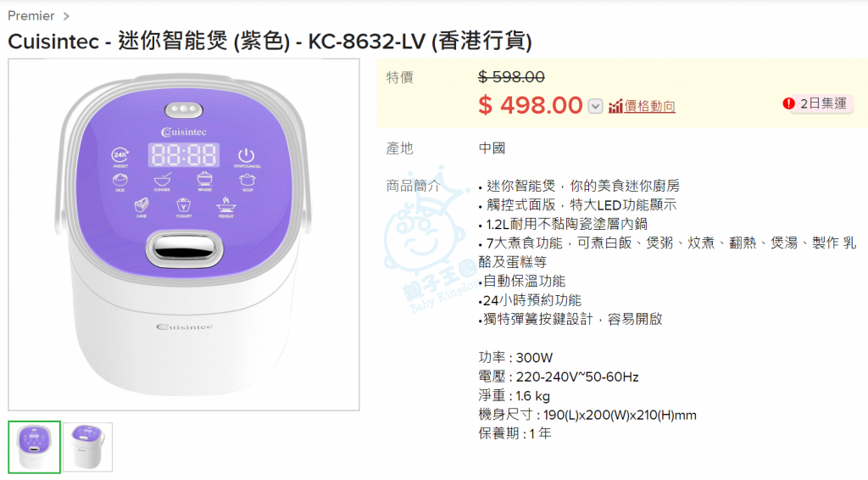The height and width of the screenshot is (480, 868).
Task: Select the first product thumbnail with green border
Action: click(34, 447)
